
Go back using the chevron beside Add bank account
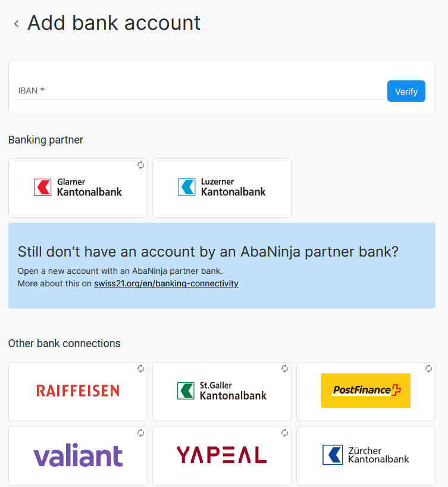(x=17, y=24)
